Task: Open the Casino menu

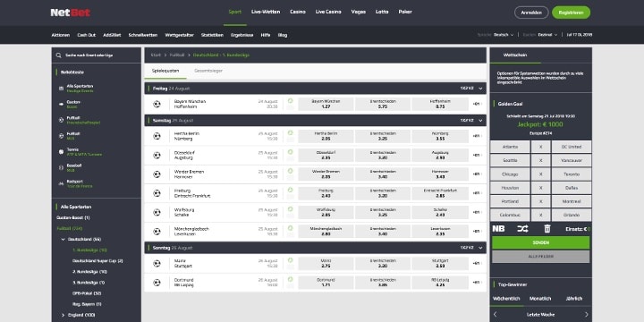Action: (298, 12)
